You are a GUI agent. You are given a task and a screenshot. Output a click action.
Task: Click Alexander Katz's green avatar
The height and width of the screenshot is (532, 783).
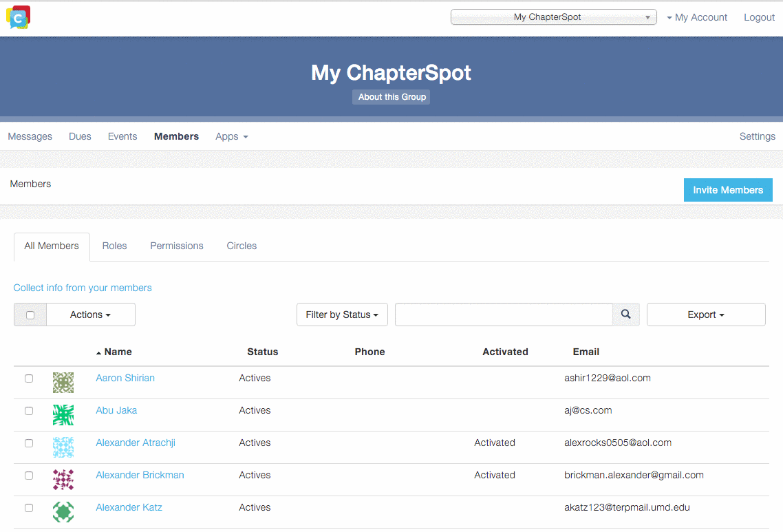tap(63, 512)
